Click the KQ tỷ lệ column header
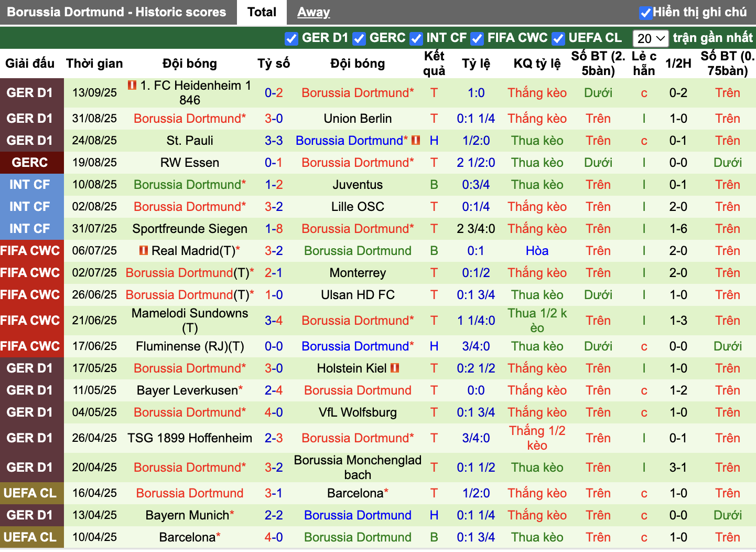This screenshot has height=552, width=756. click(x=537, y=63)
